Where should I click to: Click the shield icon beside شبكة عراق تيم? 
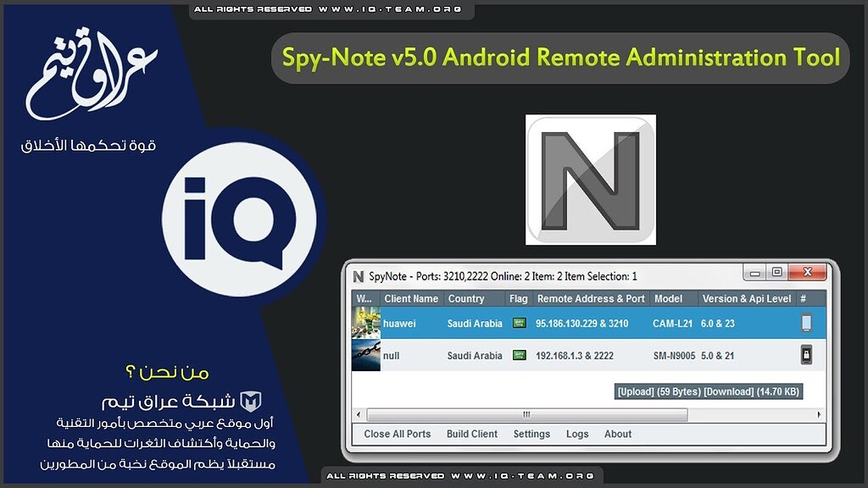tap(251, 401)
